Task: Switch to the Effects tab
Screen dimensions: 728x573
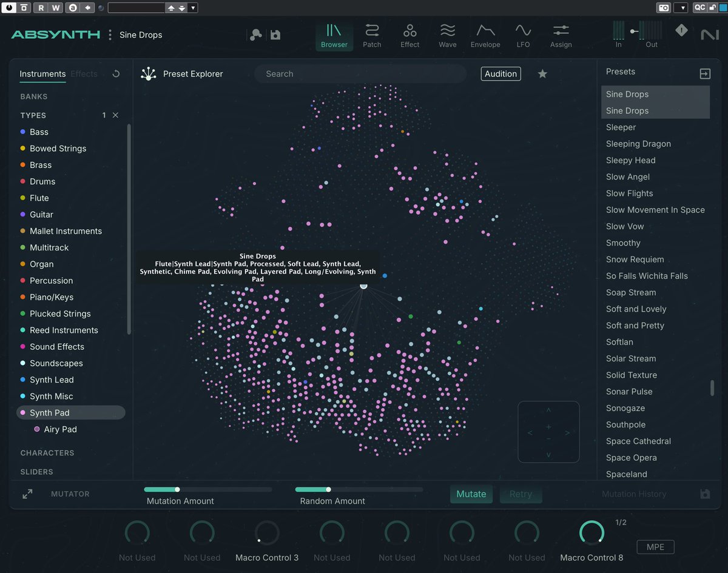Action: [84, 74]
